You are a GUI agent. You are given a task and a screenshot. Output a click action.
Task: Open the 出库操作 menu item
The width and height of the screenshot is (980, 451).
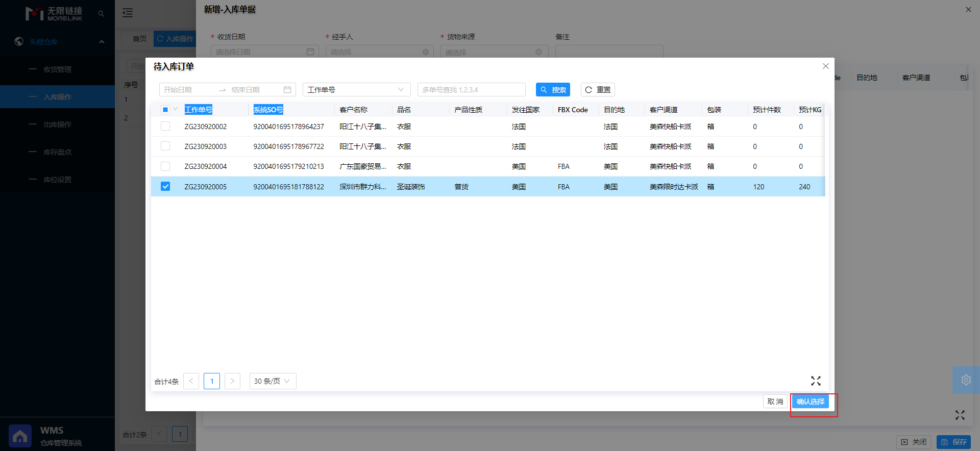pos(57,124)
